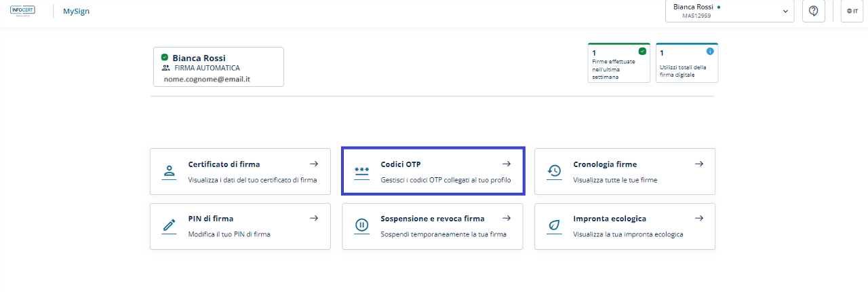Open Impronta ecologica via its arrow
868x292 pixels.
[699, 218]
